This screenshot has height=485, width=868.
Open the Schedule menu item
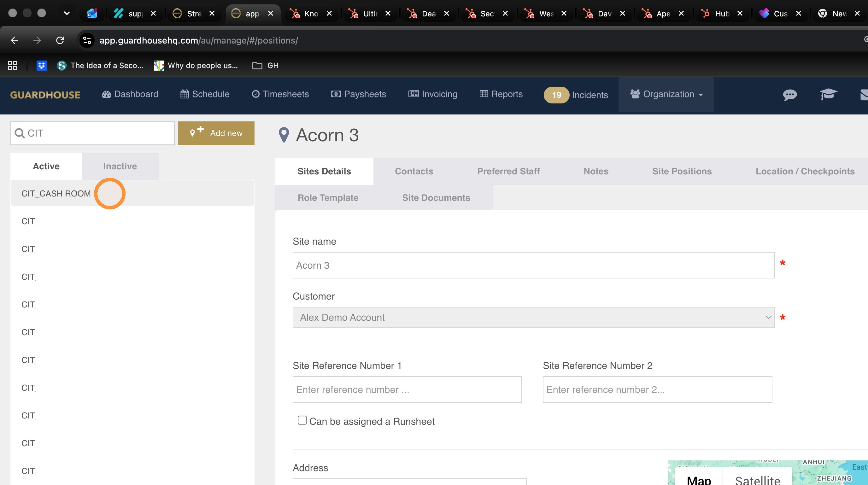[205, 94]
